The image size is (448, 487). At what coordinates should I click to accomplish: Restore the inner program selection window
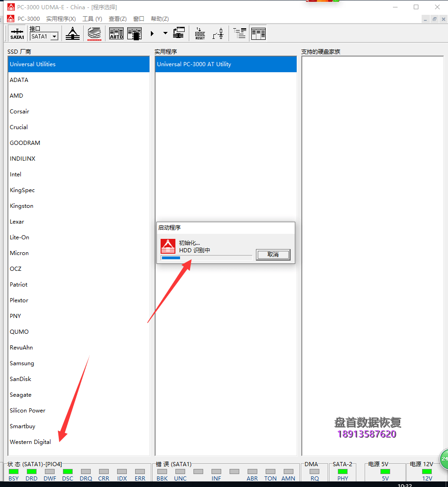click(x=434, y=19)
